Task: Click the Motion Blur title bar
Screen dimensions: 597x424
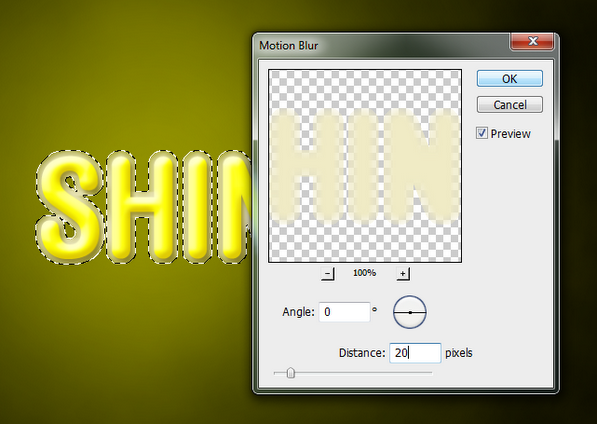Action: [x=383, y=45]
